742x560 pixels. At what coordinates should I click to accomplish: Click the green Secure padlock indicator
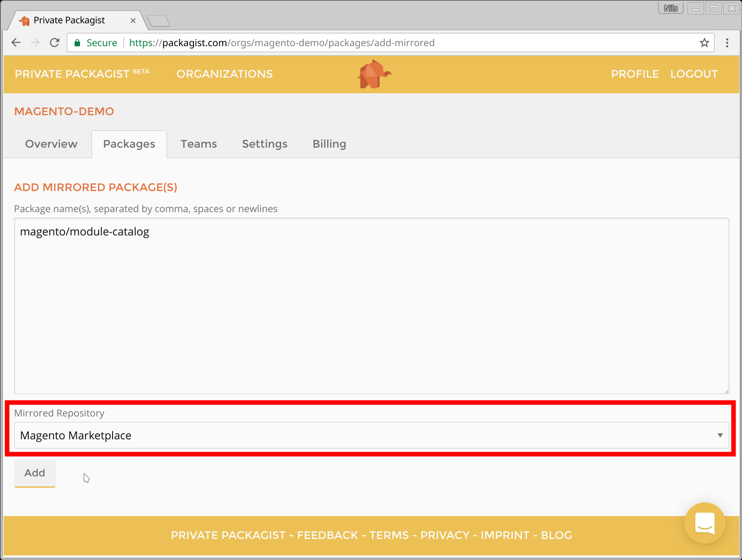[x=96, y=43]
